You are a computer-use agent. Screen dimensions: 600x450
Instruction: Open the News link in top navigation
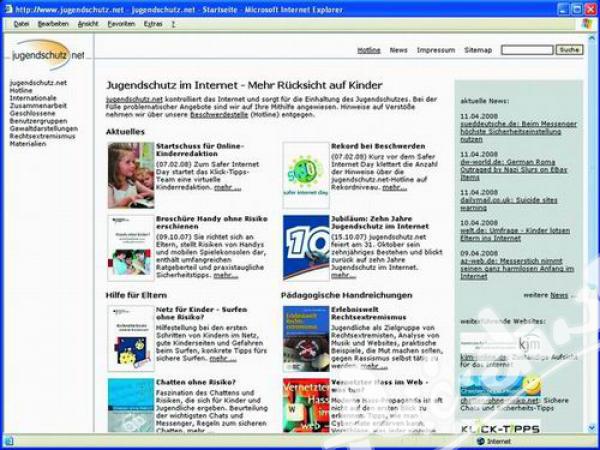398,50
